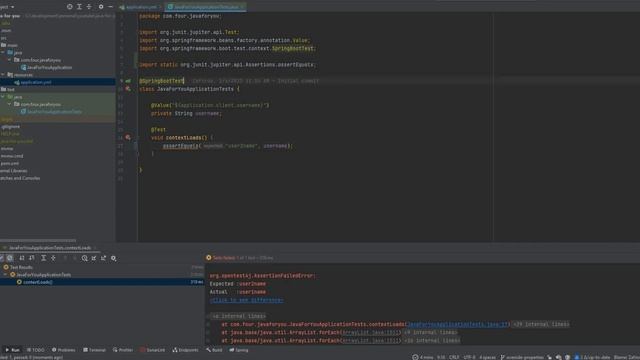Screen dimensions: 640x360
Task: Open first ArrayList.java stack trace link
Action: (x=370, y=332)
